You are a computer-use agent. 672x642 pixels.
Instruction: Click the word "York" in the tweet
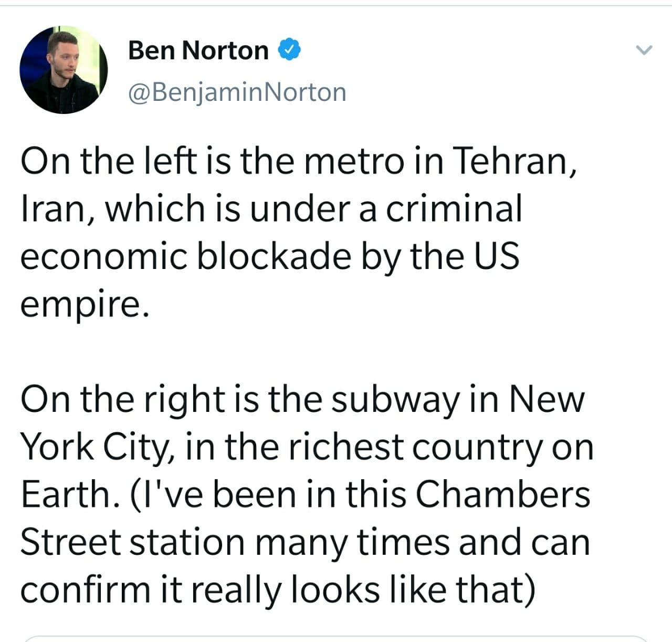56,447
